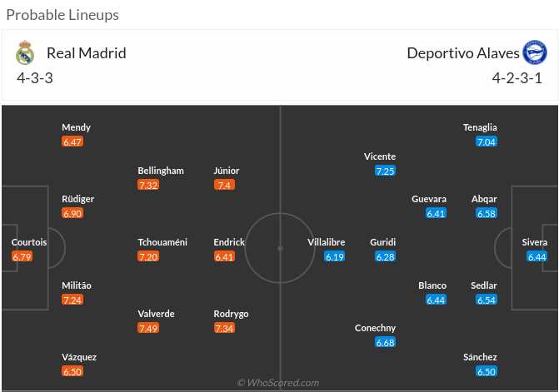Select Militão's player name
The height and width of the screenshot is (392, 559).
coord(77,285)
